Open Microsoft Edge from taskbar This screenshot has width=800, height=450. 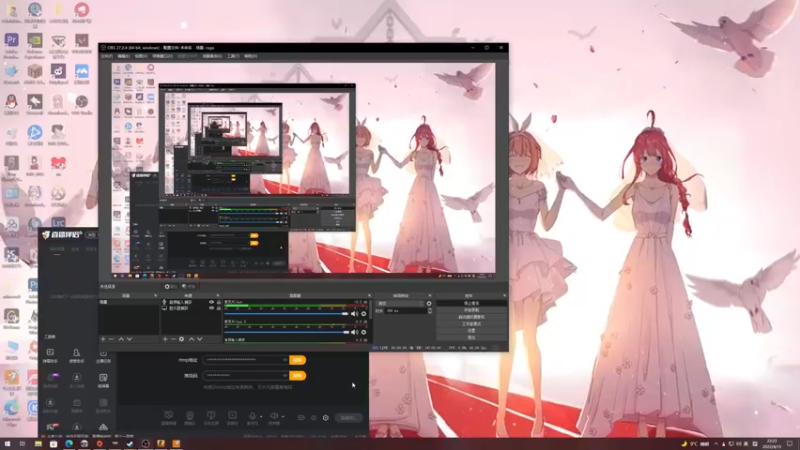click(x=69, y=444)
